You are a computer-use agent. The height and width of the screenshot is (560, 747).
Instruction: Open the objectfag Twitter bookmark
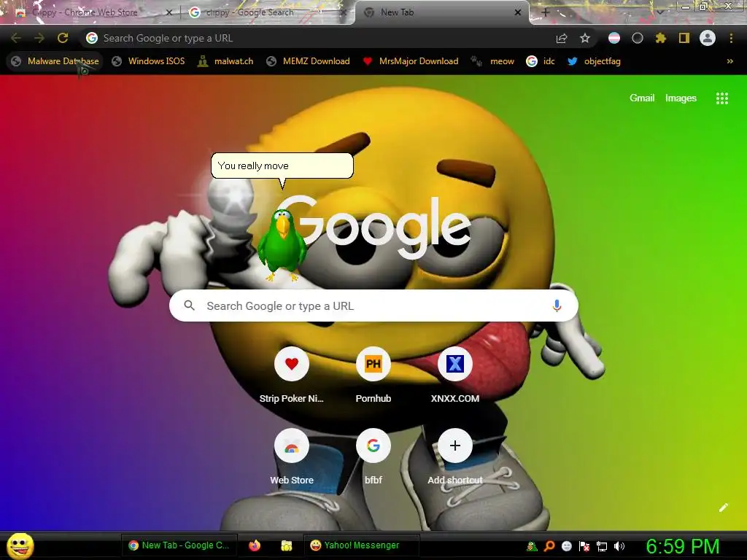(x=594, y=61)
